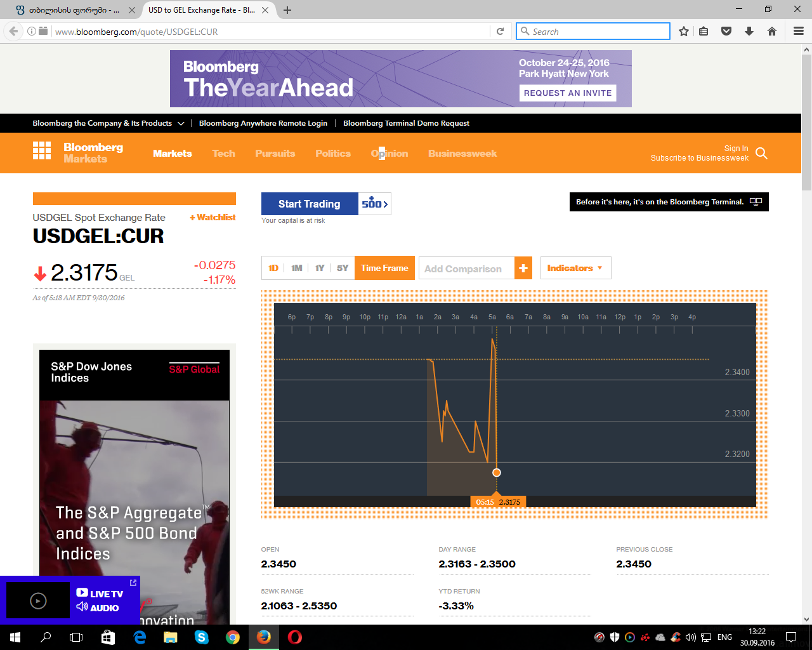Expand Bloomberg the Company & Its Products

(108, 123)
